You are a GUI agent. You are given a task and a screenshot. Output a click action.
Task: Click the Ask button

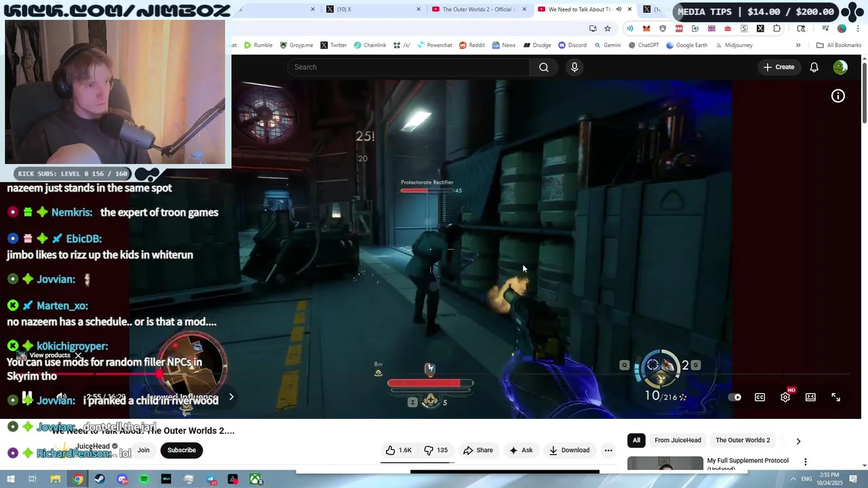(521, 450)
